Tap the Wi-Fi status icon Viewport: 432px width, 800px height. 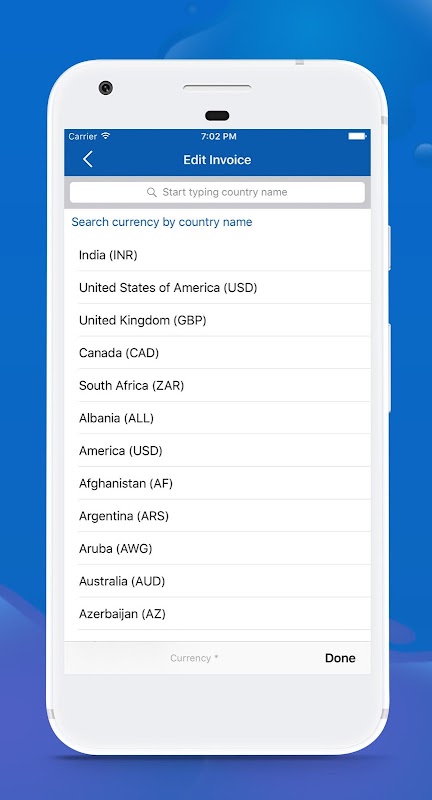106,136
